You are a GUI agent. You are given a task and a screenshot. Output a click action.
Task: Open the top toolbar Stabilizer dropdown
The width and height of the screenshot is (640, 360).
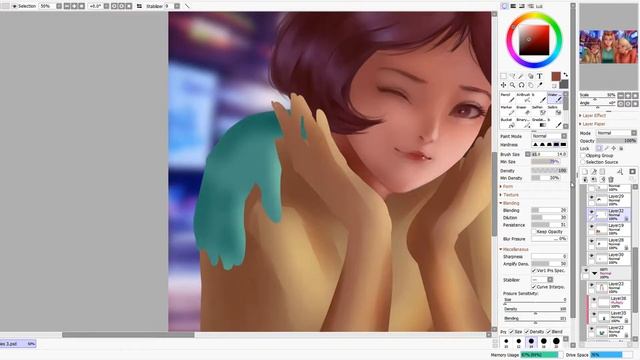click(177, 6)
